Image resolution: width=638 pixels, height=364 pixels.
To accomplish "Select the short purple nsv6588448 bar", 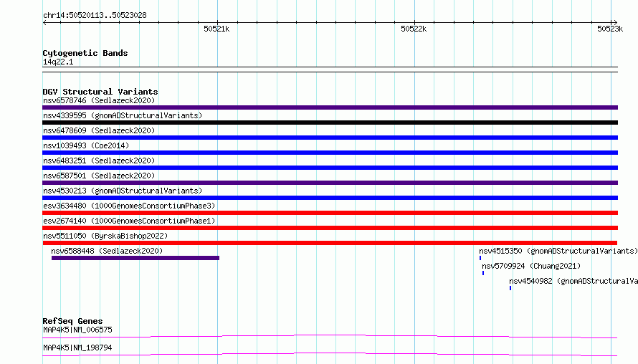I will pos(135,258).
